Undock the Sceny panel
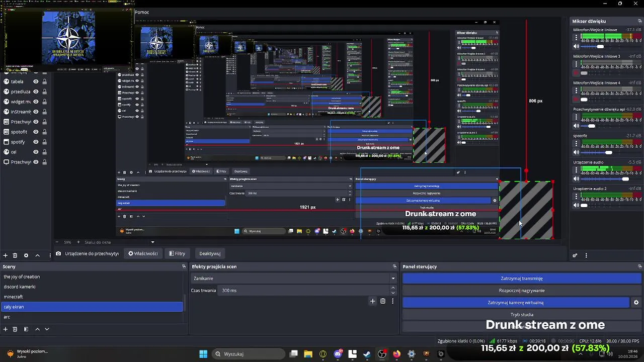 184,266
